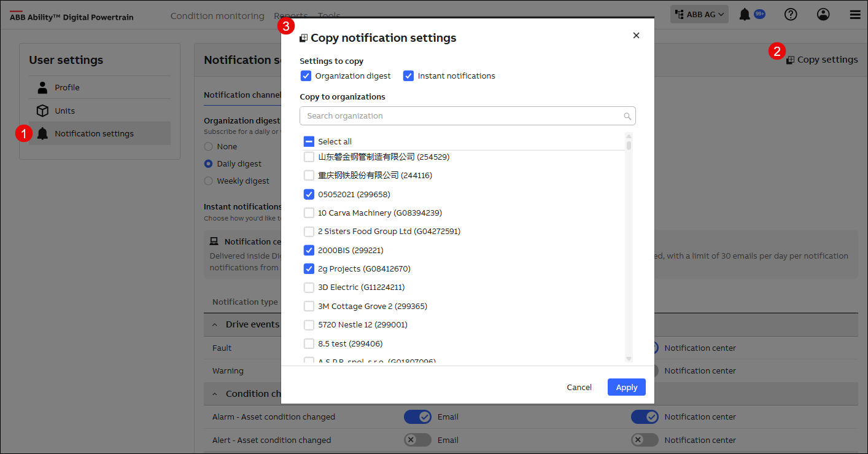This screenshot has height=454, width=868.
Task: Open the hamburger main menu icon
Action: (855, 15)
